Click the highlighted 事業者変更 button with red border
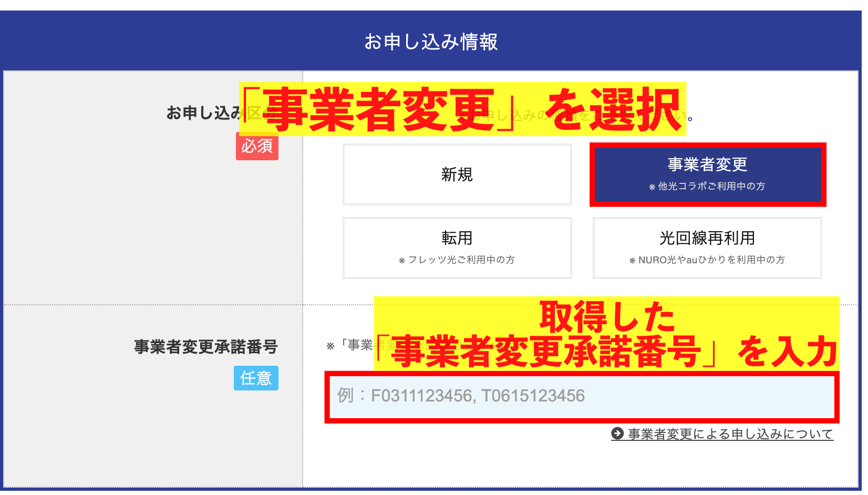The height and width of the screenshot is (495, 868). [708, 174]
